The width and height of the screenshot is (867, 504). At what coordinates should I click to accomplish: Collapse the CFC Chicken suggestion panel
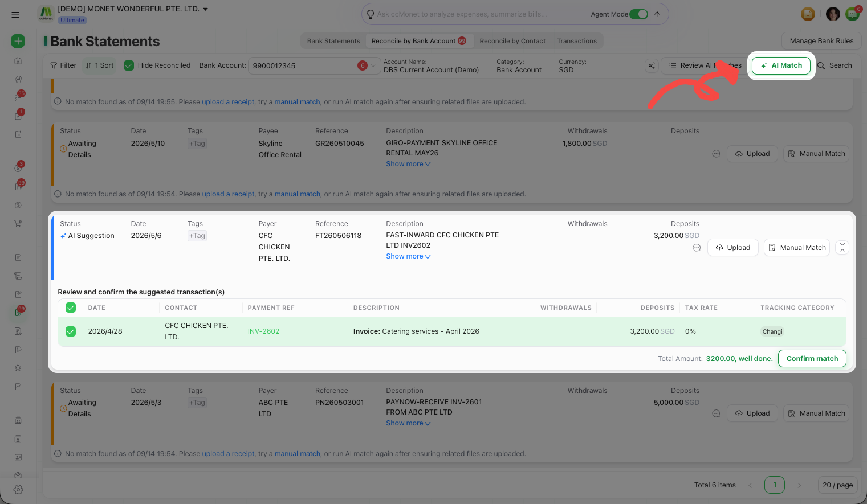point(842,248)
